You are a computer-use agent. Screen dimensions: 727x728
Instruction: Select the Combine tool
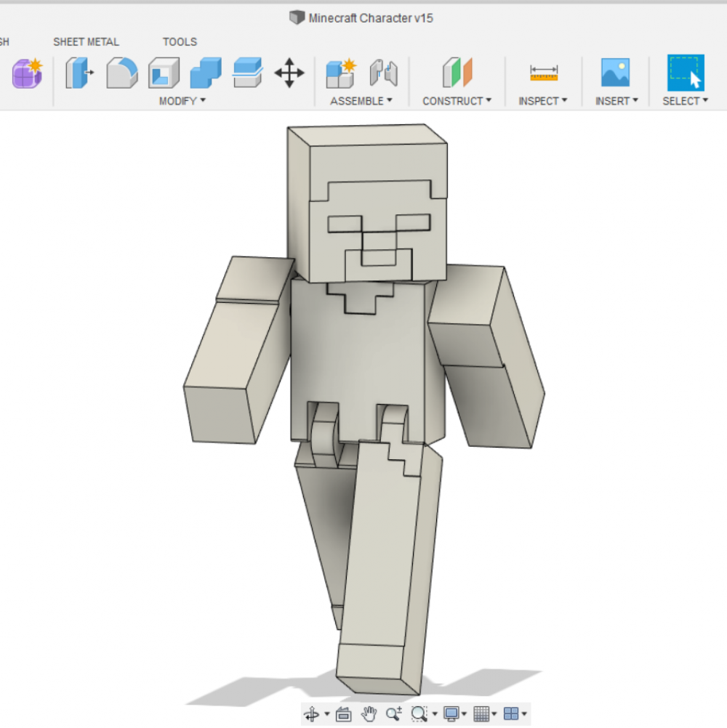(205, 73)
